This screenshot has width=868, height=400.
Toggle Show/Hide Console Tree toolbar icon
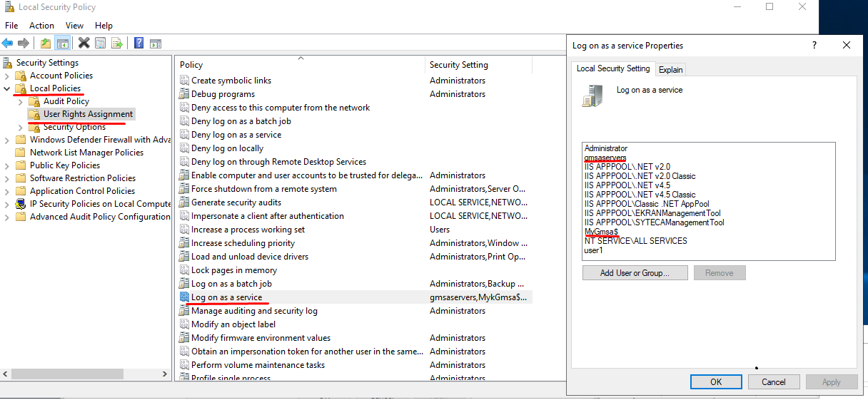point(63,43)
